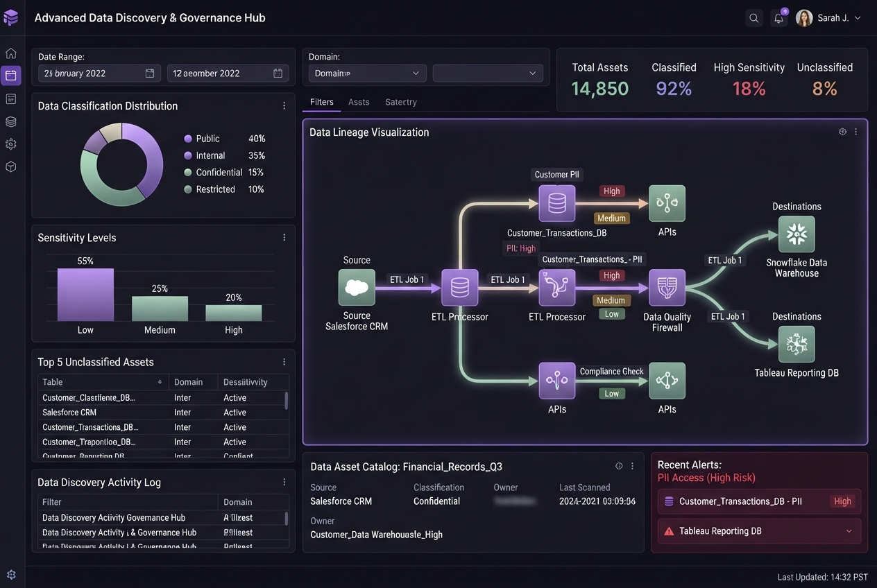Open calendar picker on end date field
Image resolution: width=877 pixels, height=588 pixels.
pos(278,73)
